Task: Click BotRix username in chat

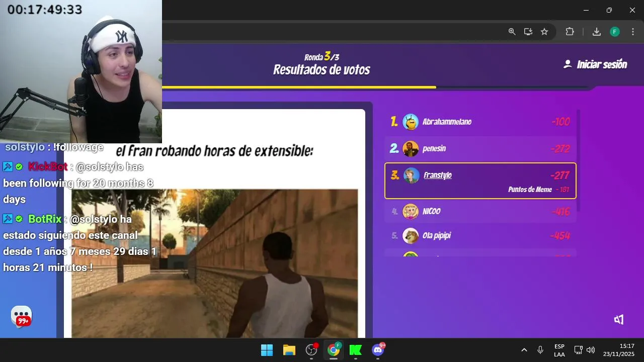Action: point(45,219)
